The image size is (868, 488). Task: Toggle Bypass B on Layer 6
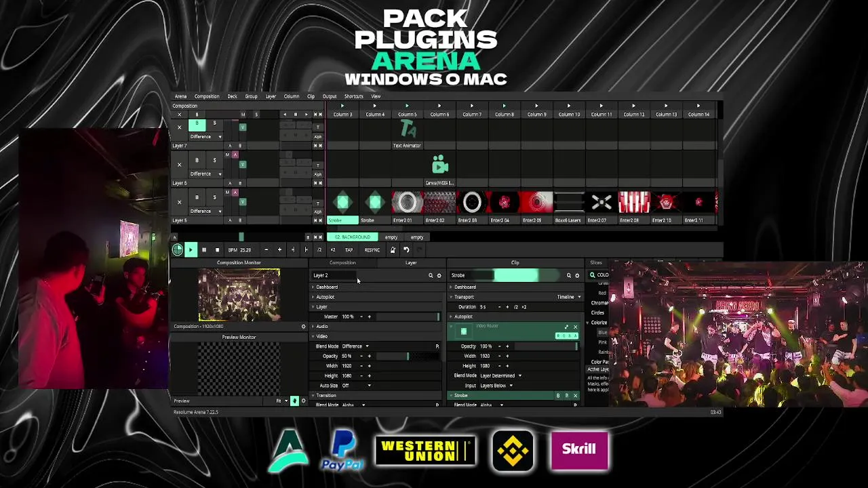point(197,161)
